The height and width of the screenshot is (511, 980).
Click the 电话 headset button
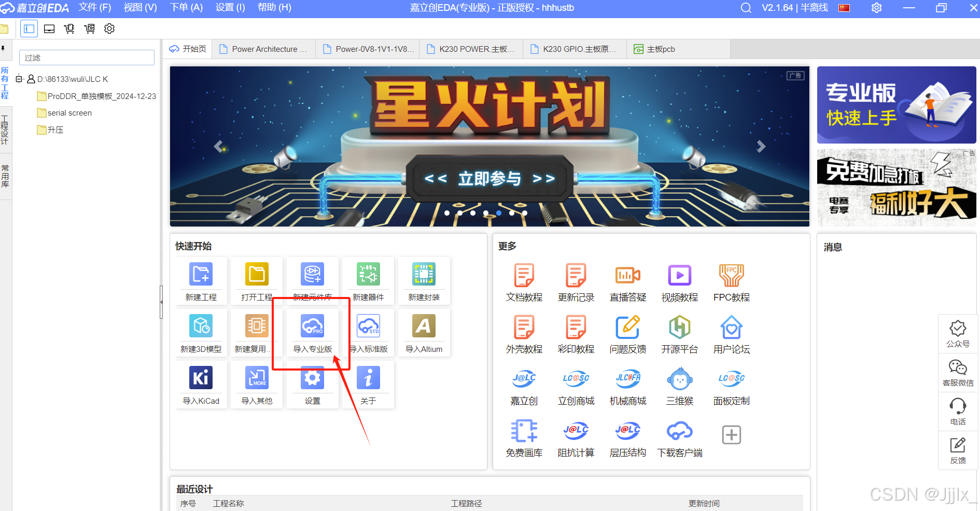point(958,412)
